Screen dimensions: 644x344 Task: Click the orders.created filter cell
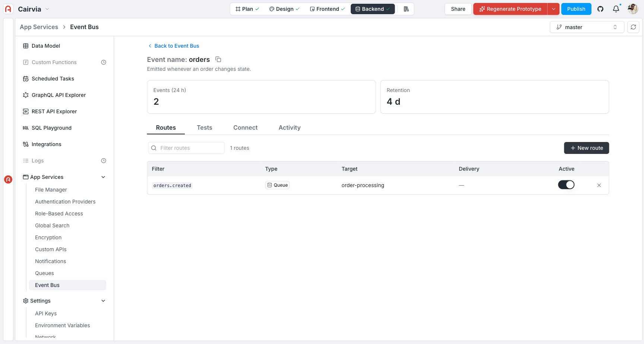(x=172, y=185)
